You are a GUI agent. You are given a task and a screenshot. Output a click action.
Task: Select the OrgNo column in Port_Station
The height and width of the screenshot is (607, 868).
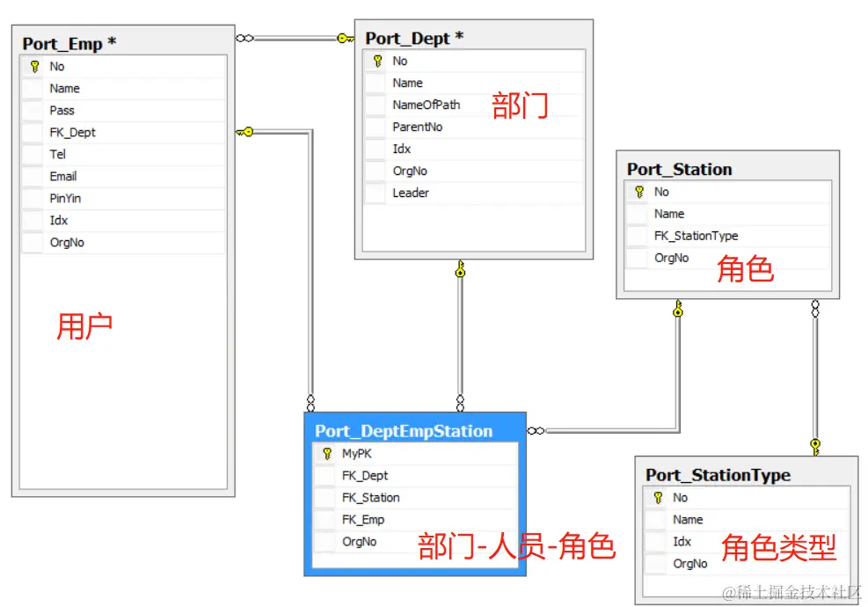click(x=728, y=258)
